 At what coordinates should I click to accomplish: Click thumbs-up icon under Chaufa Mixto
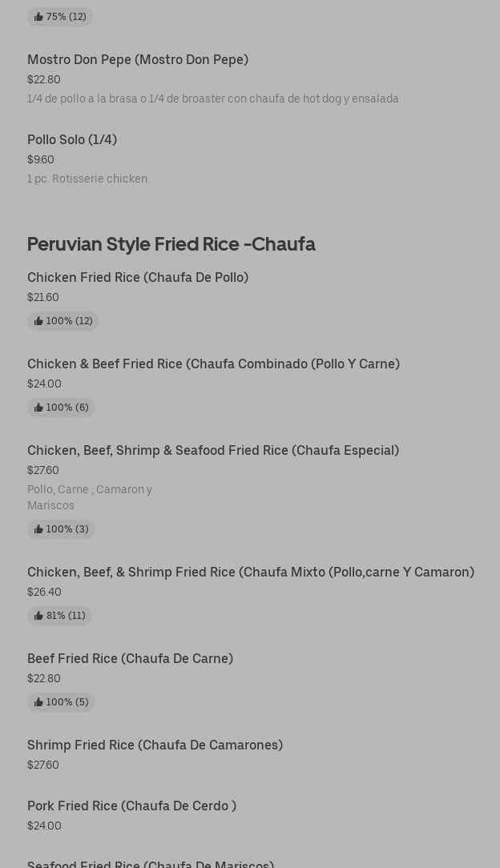38,616
